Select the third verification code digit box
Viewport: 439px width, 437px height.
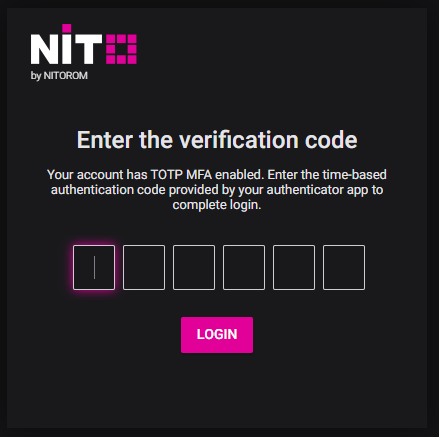(x=194, y=267)
